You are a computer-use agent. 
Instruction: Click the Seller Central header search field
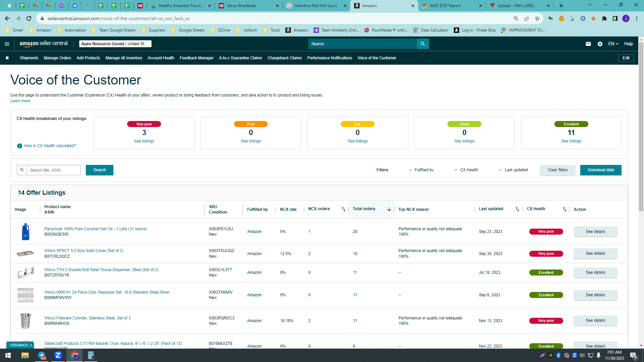[363, 44]
